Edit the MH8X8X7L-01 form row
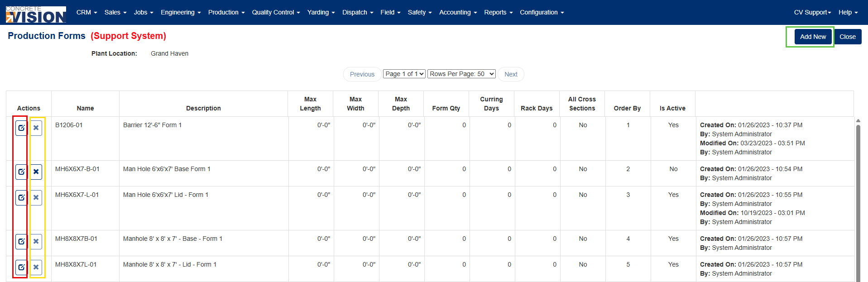This screenshot has height=282, width=868. [x=21, y=268]
